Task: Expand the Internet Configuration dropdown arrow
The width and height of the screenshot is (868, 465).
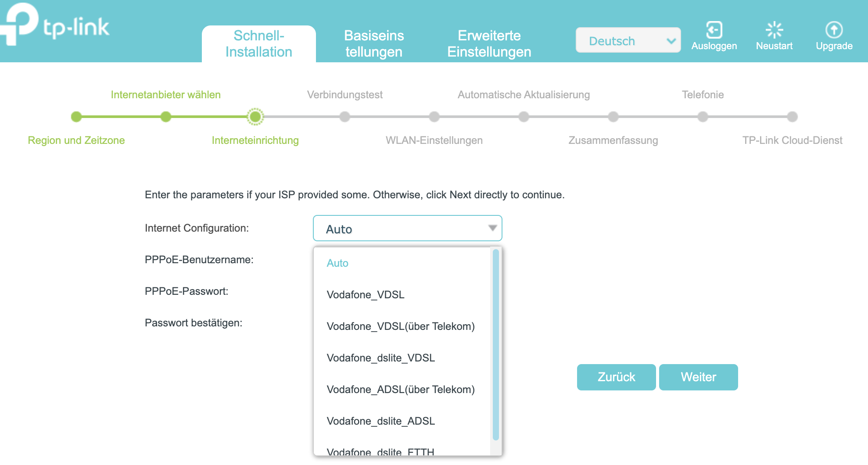Action: (x=492, y=228)
